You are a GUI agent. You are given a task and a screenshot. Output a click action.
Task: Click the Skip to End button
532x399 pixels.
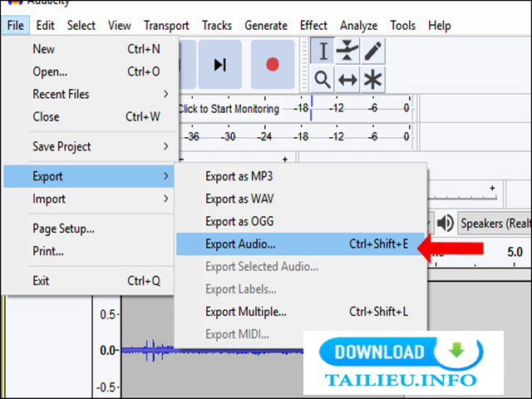pos(219,65)
